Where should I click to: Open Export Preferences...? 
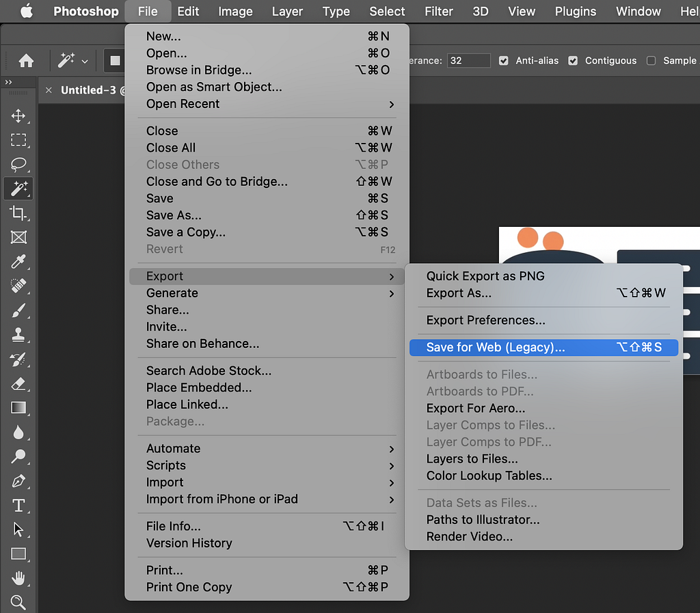click(x=543, y=321)
